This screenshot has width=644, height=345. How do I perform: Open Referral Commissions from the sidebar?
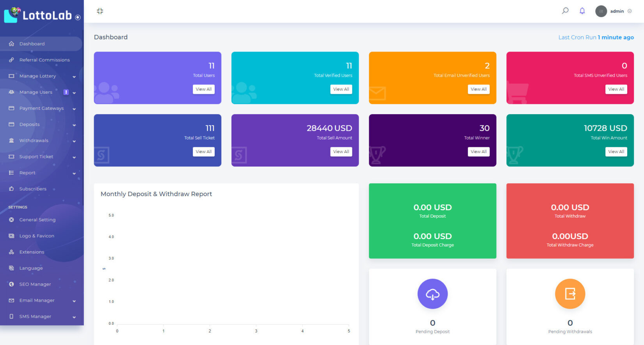[44, 60]
